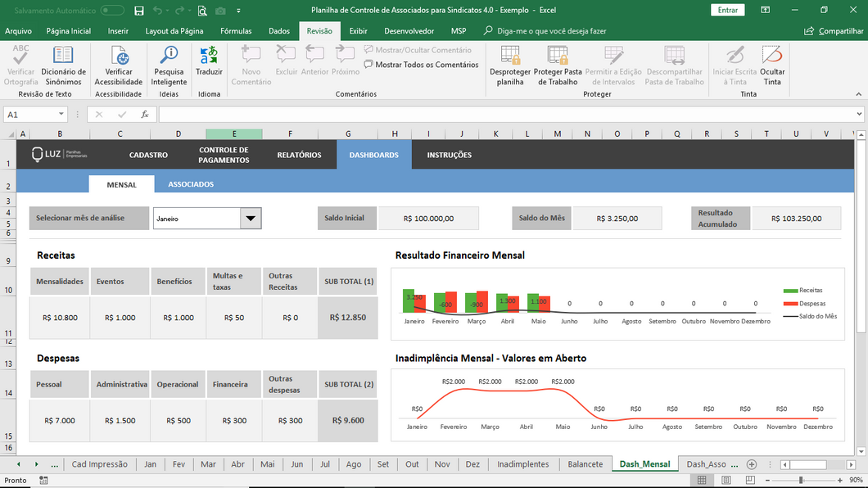Click Desproteger planilha icon
Screen dimensions: 868x488
[x=510, y=57]
